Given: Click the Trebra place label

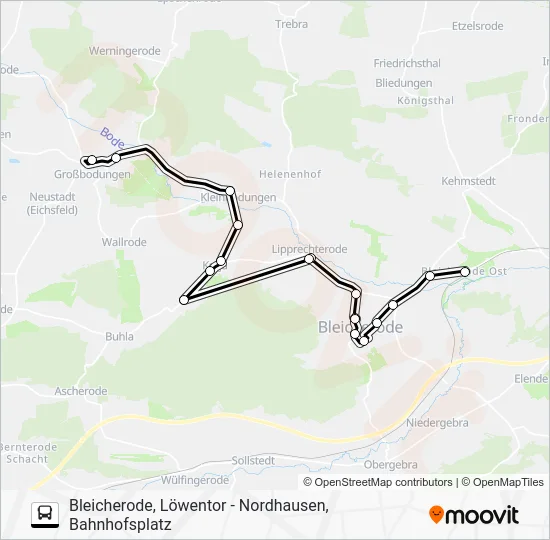Looking at the screenshot, I should pyautogui.click(x=291, y=24).
